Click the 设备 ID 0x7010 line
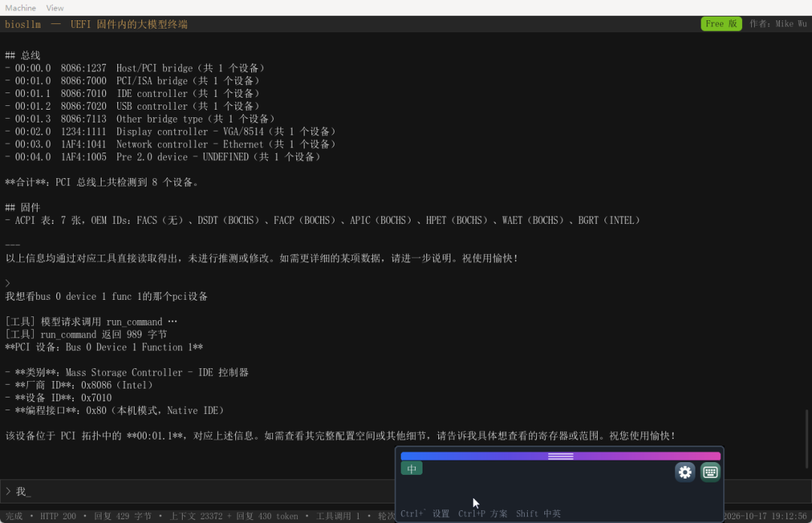Viewport: 812px width, 523px height. pyautogui.click(x=59, y=398)
